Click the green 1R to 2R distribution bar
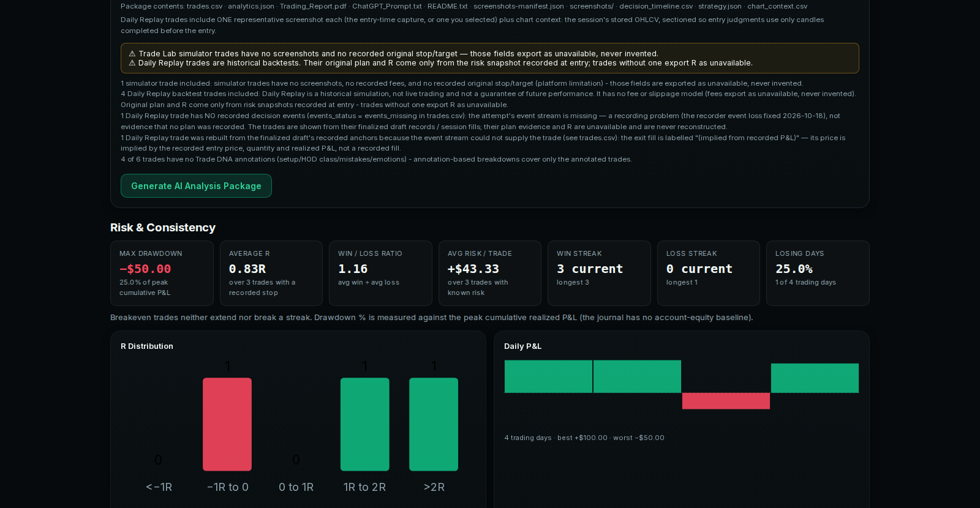Viewport: 980px width, 508px height. tap(365, 424)
